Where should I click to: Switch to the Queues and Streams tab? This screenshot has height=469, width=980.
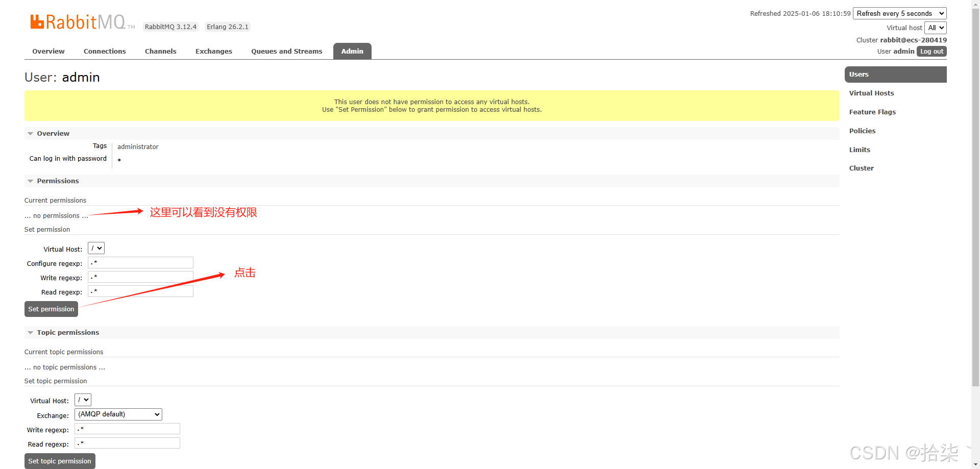[286, 51]
